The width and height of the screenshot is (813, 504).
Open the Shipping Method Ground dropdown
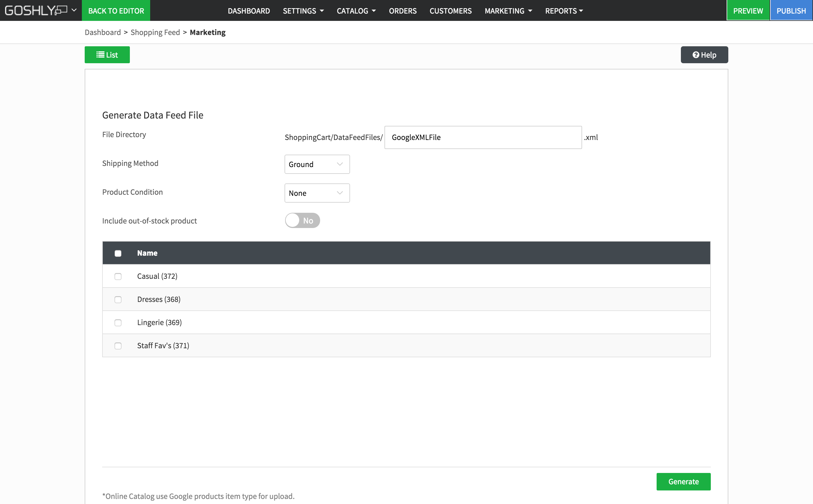pos(317,164)
